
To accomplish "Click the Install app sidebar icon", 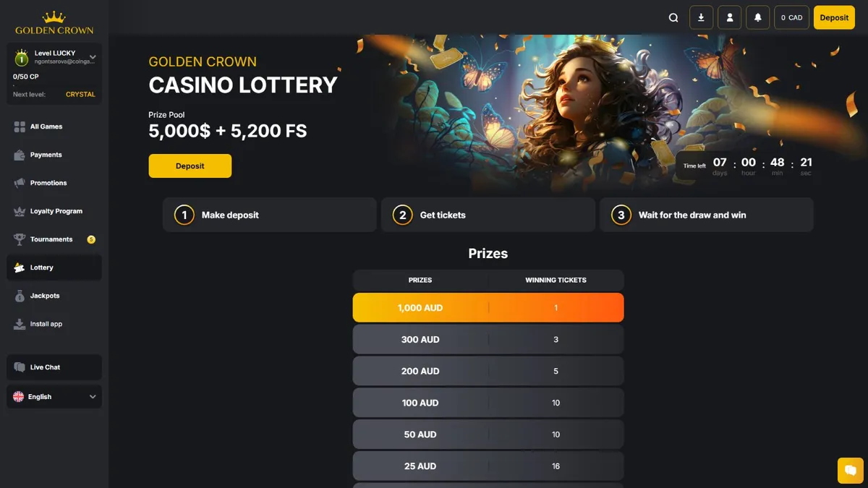I will [x=18, y=324].
